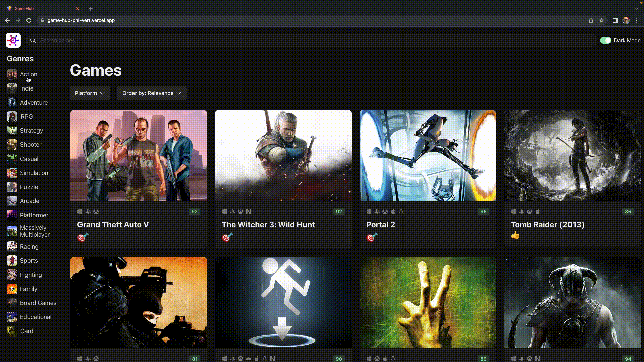
Task: Open the Chrome three-dot menu
Action: [637, 20]
